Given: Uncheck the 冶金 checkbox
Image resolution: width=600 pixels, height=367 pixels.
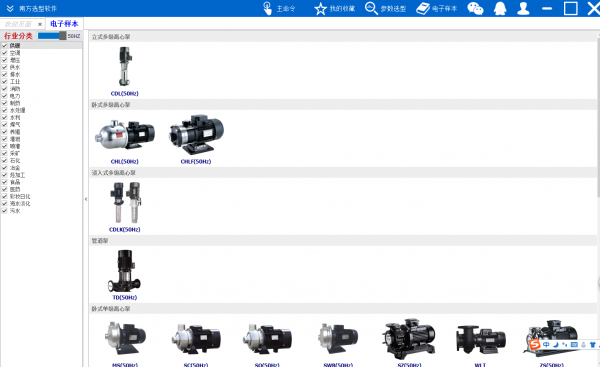Looking at the screenshot, I should [5, 168].
